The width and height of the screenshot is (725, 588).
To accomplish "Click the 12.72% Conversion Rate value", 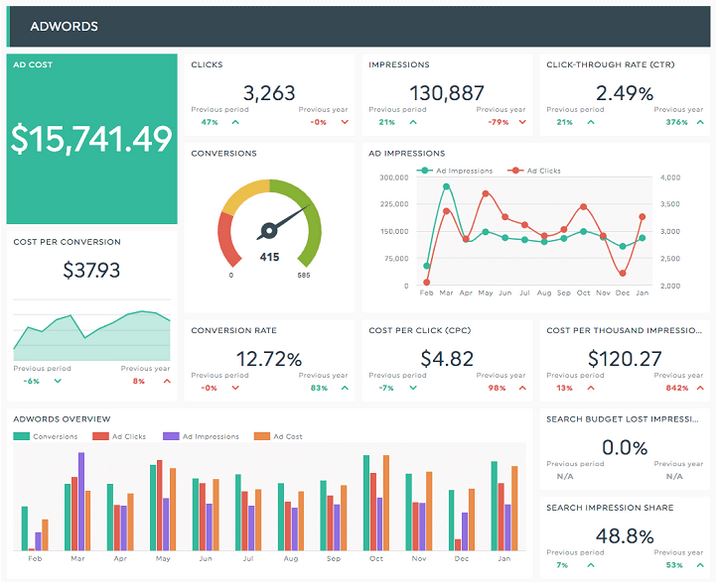I will click(269, 359).
